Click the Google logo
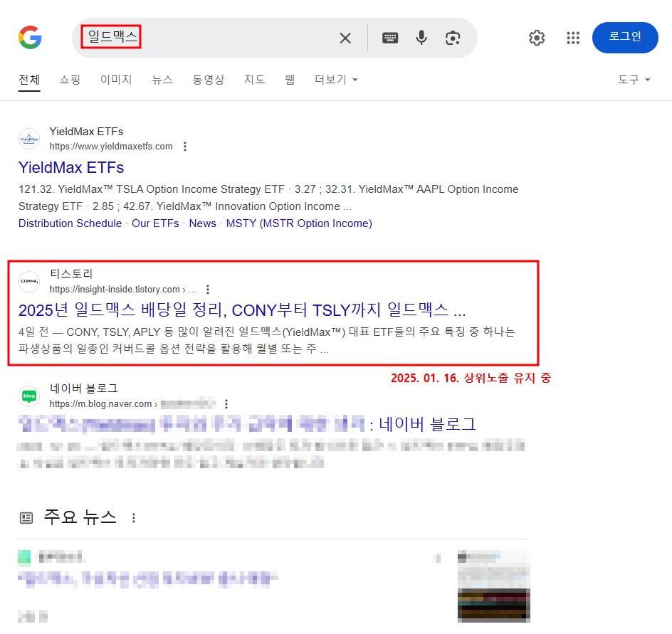Screen dimensions: 672x634 point(30,37)
